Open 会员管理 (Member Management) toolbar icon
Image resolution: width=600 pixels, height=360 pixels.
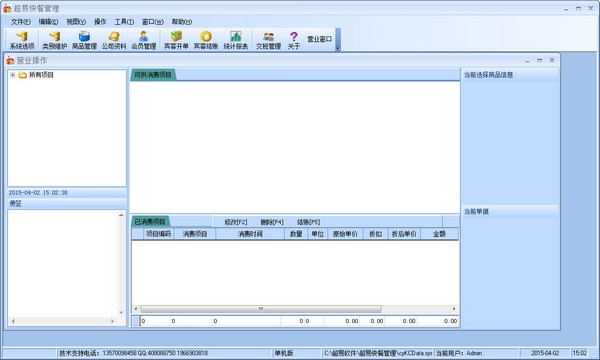coord(144,40)
